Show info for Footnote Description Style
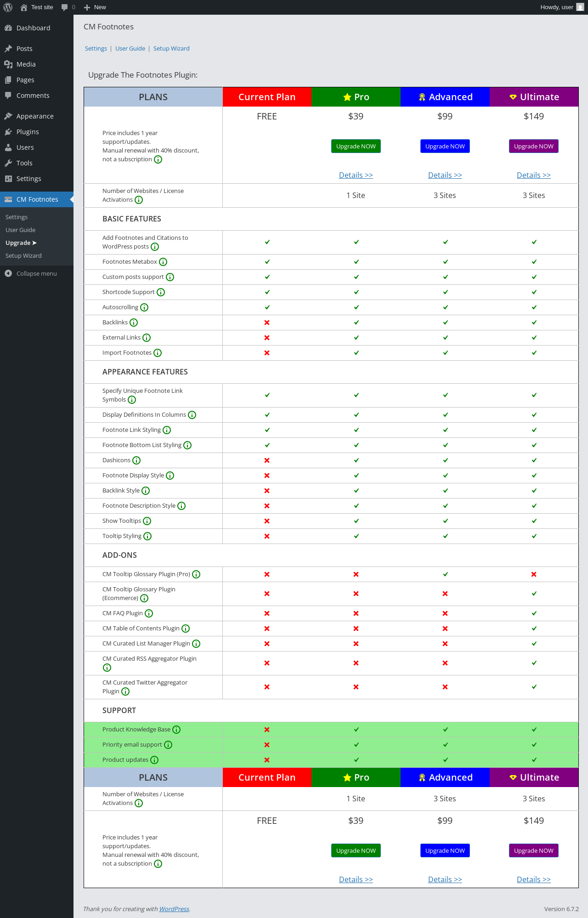The height and width of the screenshot is (918, 588). [181, 506]
